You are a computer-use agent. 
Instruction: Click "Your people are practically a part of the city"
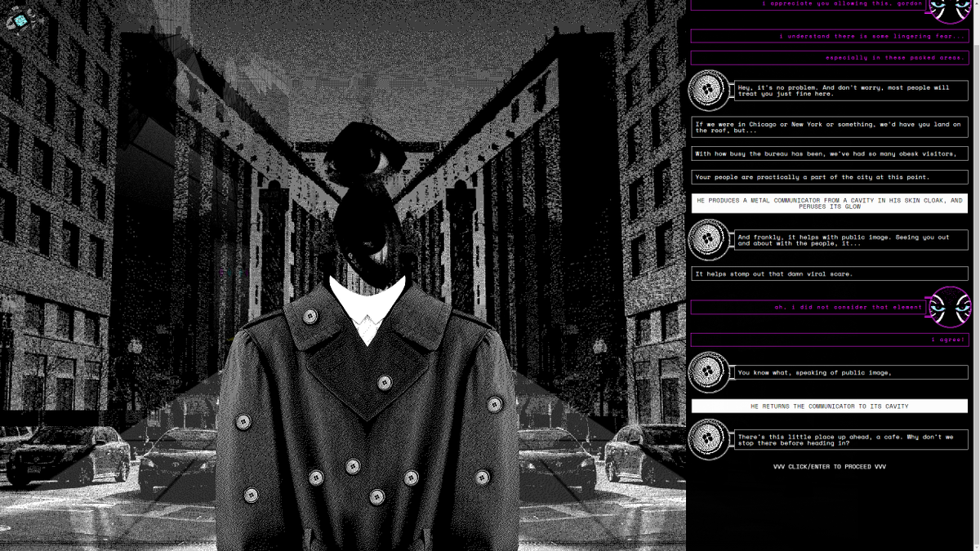(829, 176)
